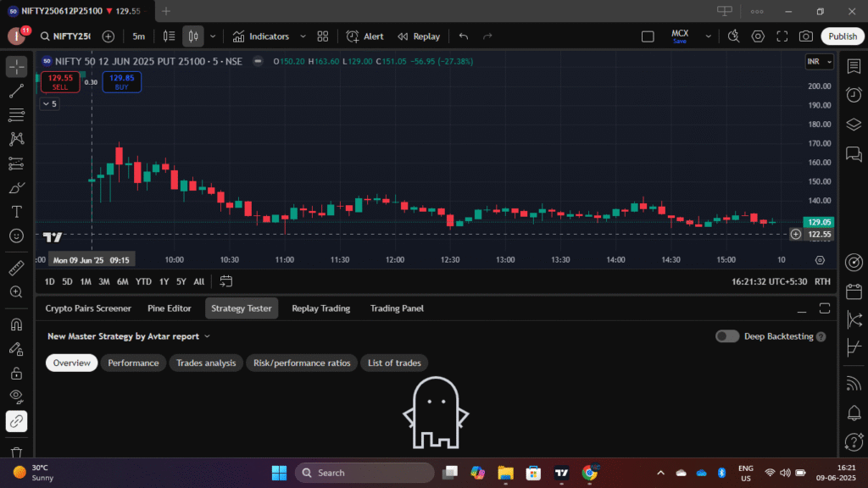
Task: Open the INR currency dropdown
Action: 820,61
